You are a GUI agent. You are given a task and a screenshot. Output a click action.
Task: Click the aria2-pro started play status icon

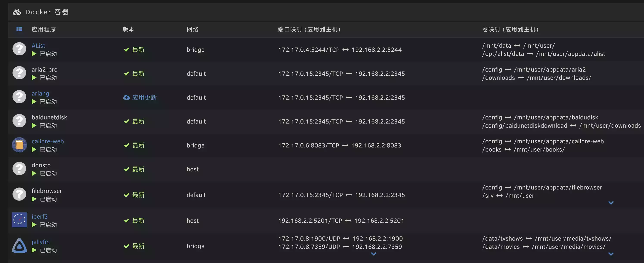(x=34, y=78)
